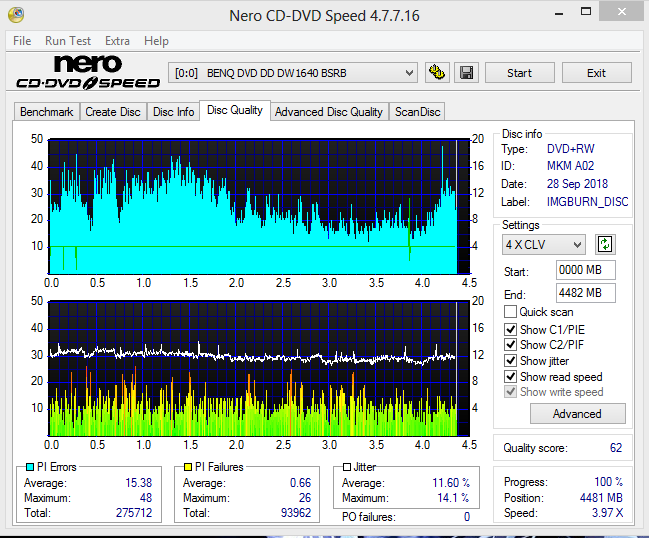Switch to the Create Disc tab

tap(113, 112)
